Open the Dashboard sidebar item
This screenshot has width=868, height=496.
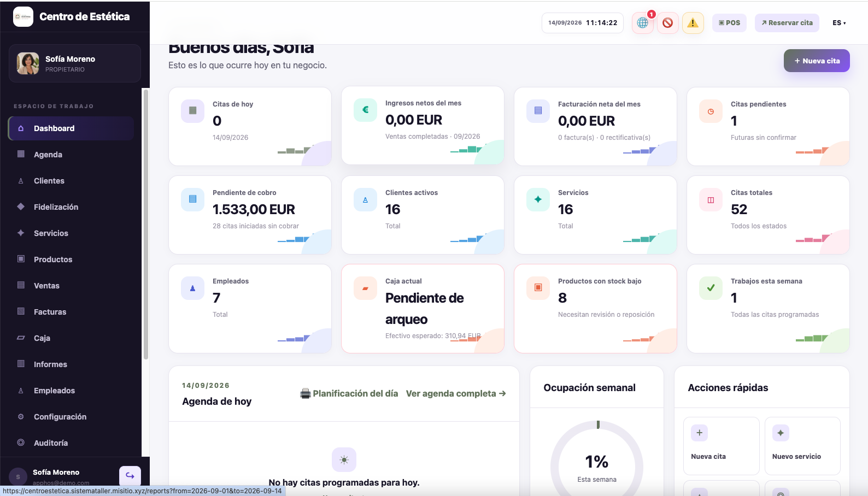pos(71,128)
